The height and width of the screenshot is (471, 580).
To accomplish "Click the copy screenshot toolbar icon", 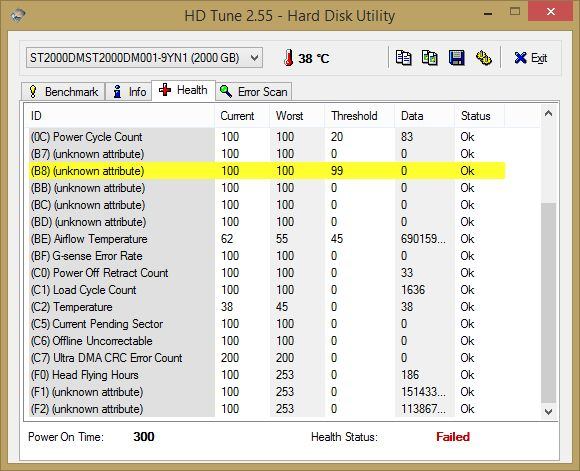I will 430,58.
